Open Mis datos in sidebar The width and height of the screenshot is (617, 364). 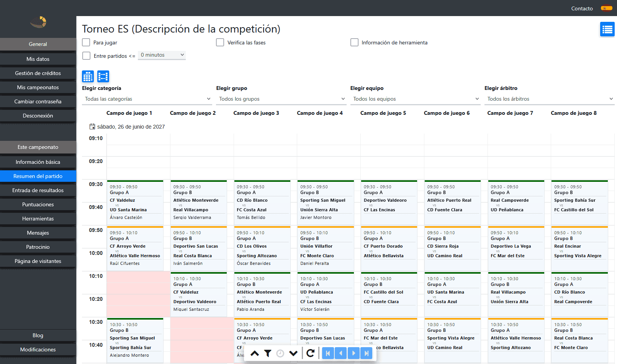pyautogui.click(x=38, y=59)
